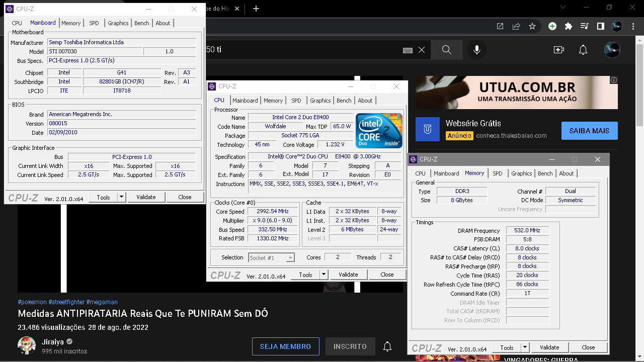Open the Chrome three-dot menu

632,26
